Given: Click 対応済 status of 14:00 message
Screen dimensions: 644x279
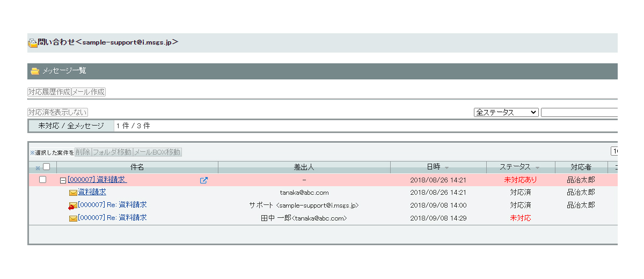Looking at the screenshot, I should pos(521,205).
